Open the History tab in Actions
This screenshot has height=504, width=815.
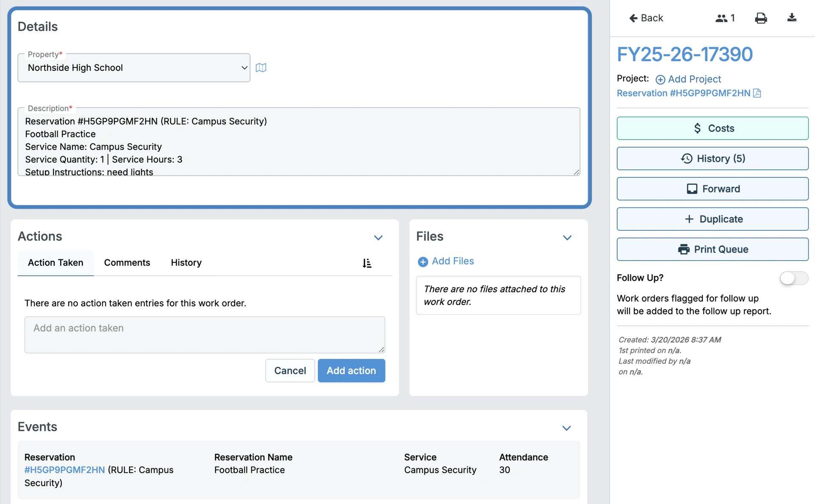click(186, 263)
